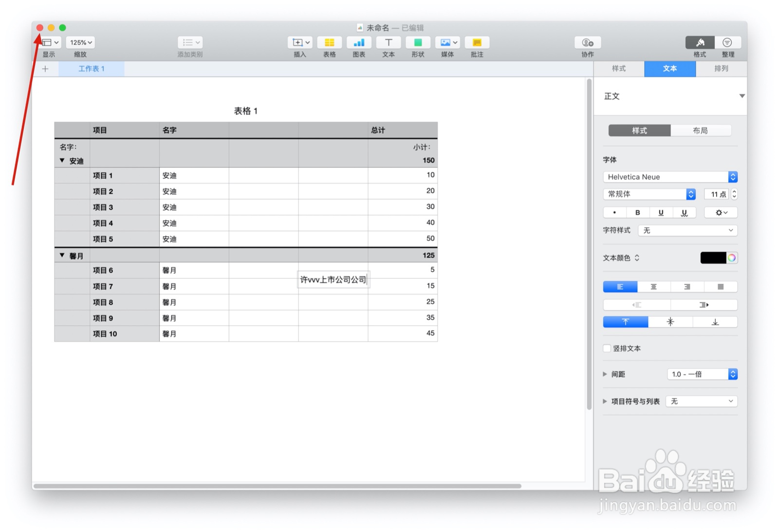Decrease text indent

click(637, 305)
